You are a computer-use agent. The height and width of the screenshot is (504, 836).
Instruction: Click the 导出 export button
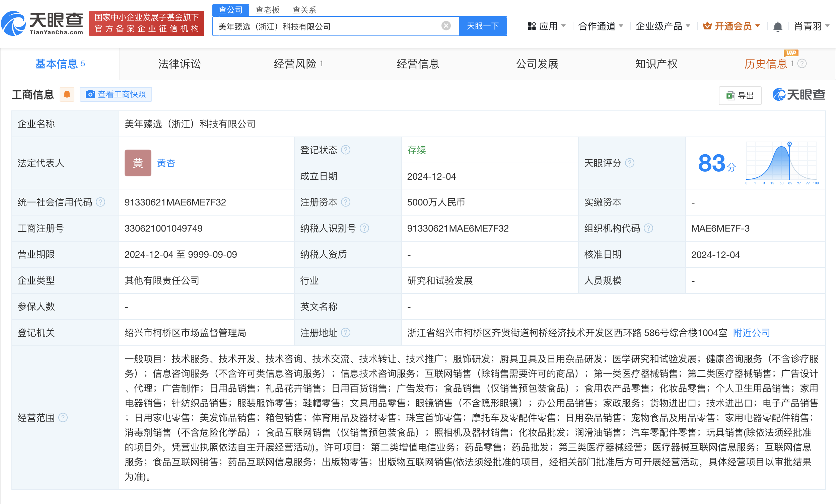(740, 96)
